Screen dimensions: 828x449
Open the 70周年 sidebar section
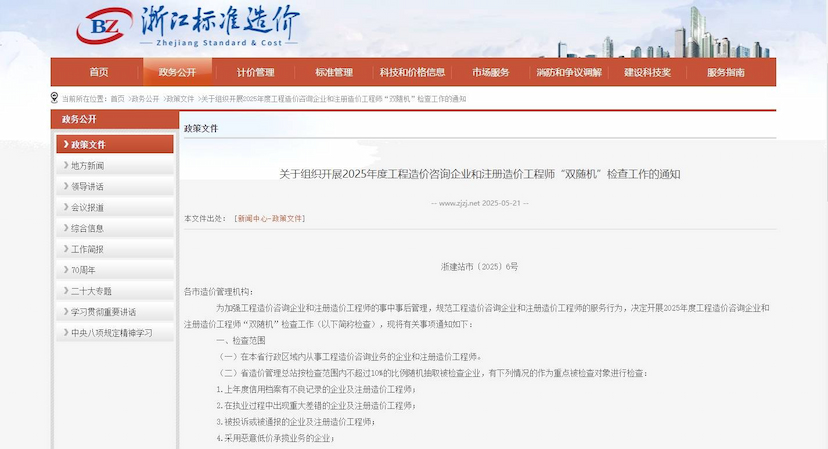[84, 270]
